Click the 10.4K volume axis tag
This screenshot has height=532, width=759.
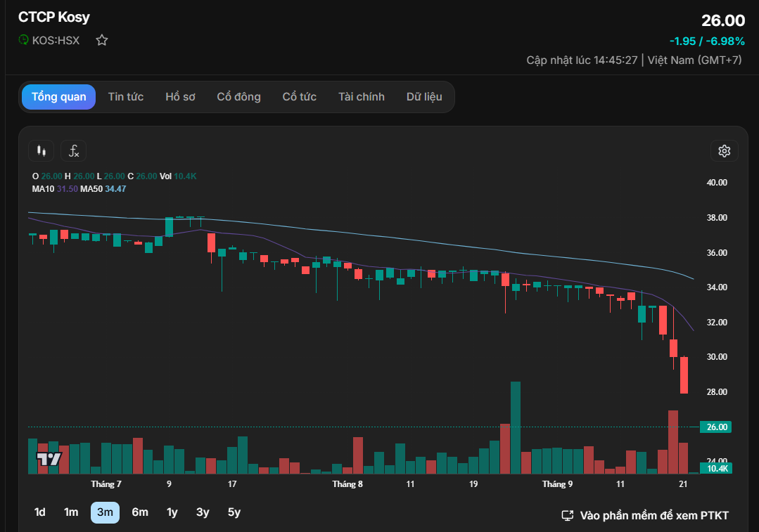tap(716, 468)
